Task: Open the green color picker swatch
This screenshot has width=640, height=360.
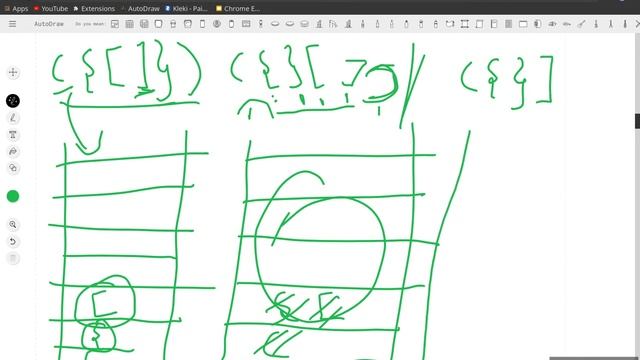Action: point(13,196)
